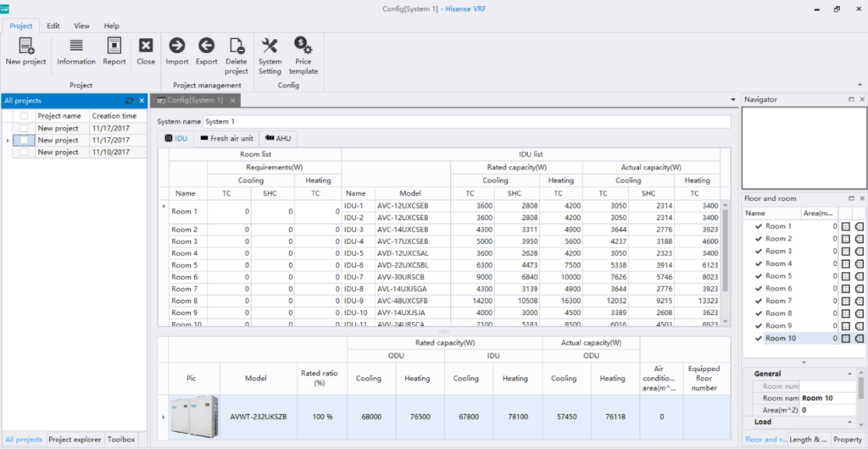This screenshot has width=868, height=449.
Task: Toggle the Room 1 checkmark in Floor list
Action: (759, 226)
